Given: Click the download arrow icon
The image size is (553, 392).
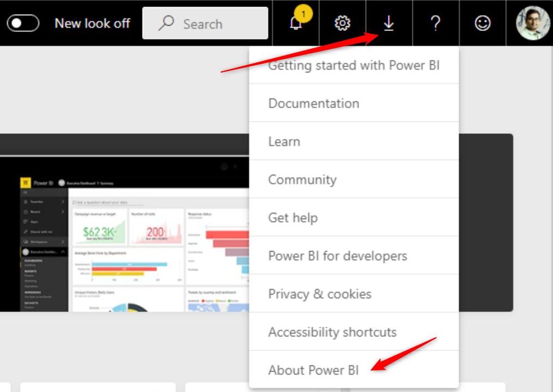Looking at the screenshot, I should (x=388, y=23).
